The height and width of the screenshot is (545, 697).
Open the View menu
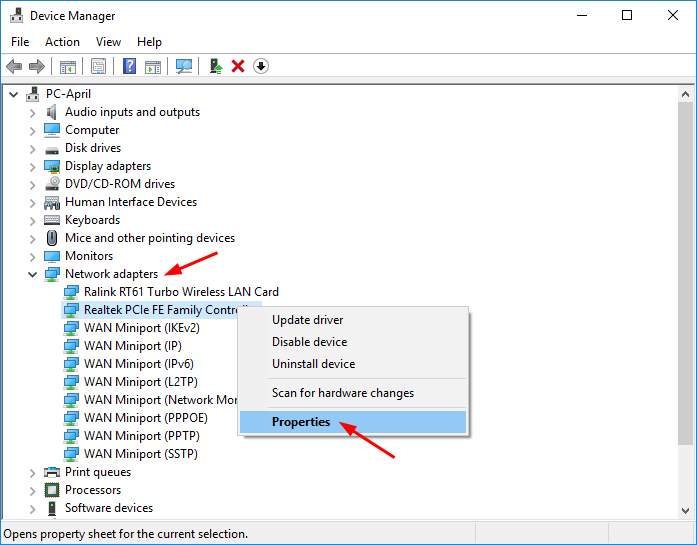tap(108, 42)
